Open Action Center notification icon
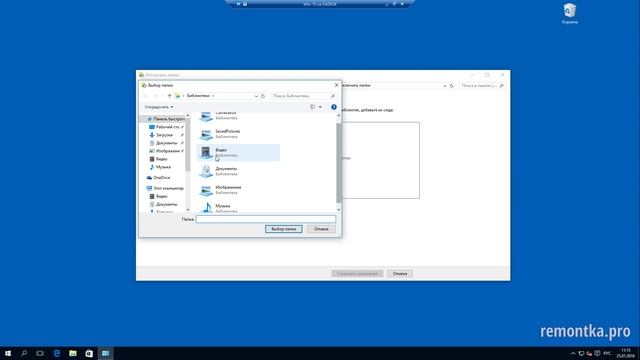Image resolution: width=640 pixels, height=360 pixels. click(597, 353)
